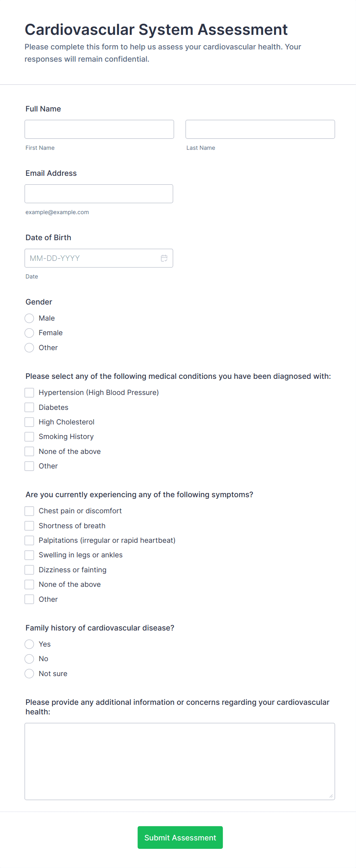Click the First Name input field
This screenshot has width=356, height=868.
99,129
